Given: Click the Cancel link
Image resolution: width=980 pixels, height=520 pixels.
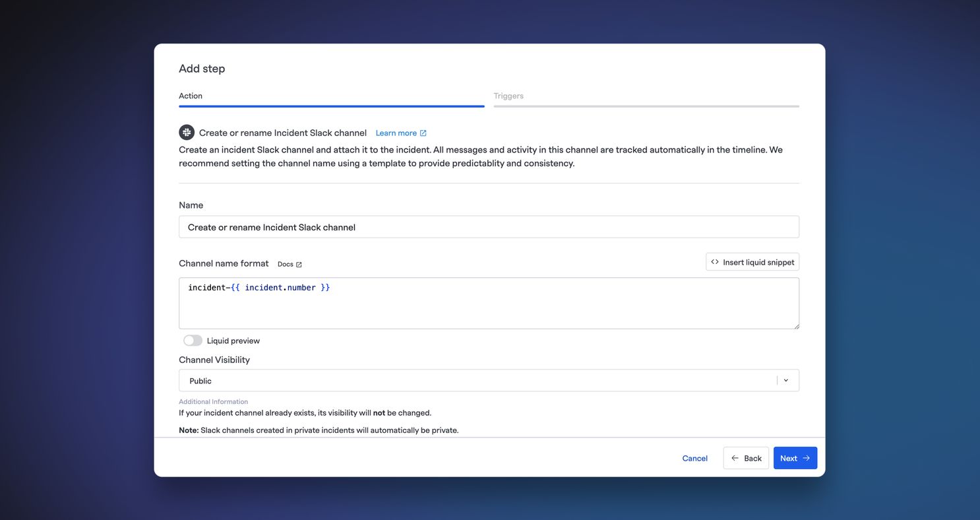Looking at the screenshot, I should (x=695, y=459).
